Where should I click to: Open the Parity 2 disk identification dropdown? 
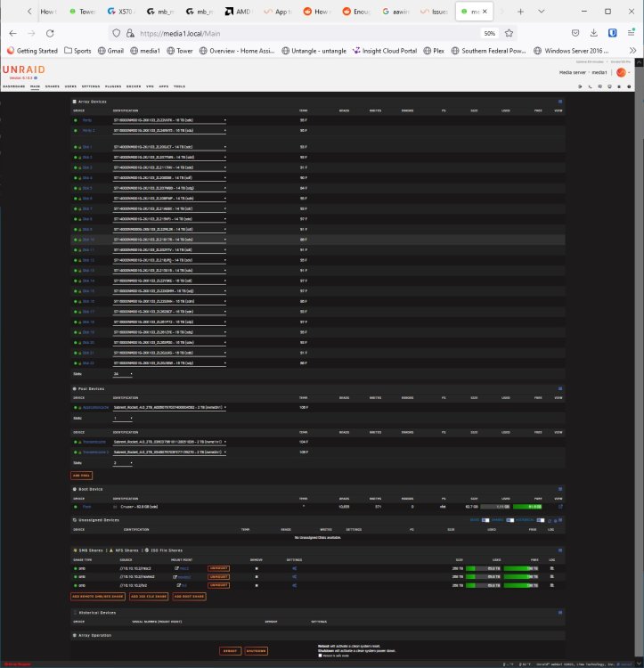(169, 130)
